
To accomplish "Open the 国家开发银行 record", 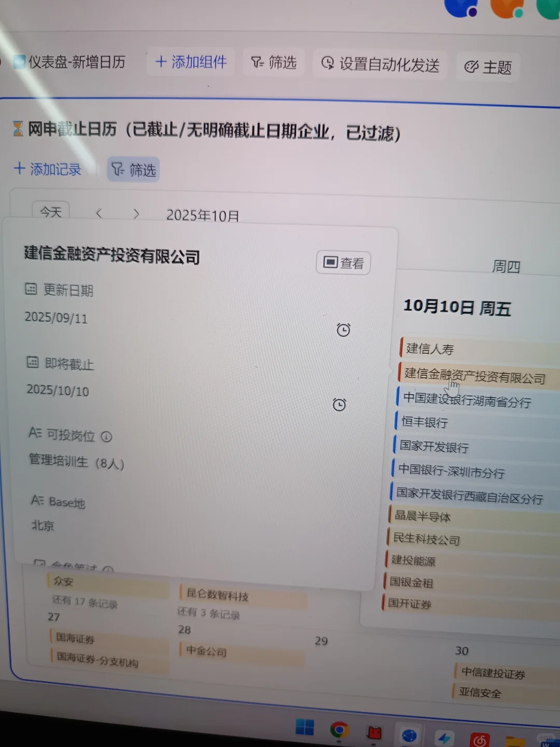I will point(475,447).
